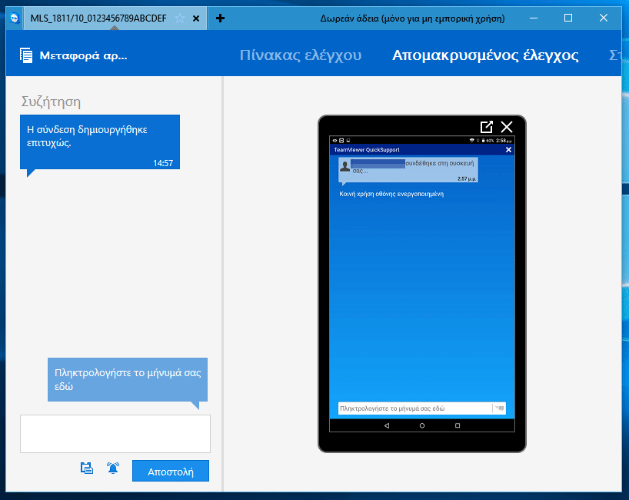Click remote device message input field
This screenshot has height=500, width=629.
[415, 409]
